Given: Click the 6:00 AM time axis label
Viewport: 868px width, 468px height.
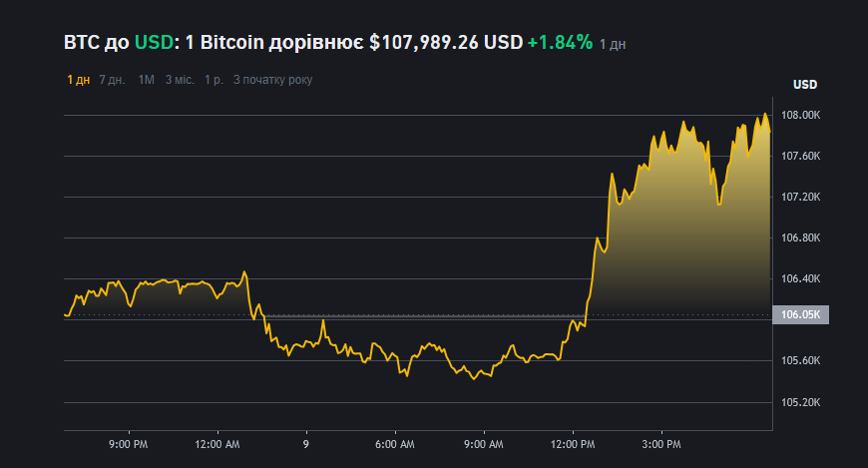Looking at the screenshot, I should point(395,444).
